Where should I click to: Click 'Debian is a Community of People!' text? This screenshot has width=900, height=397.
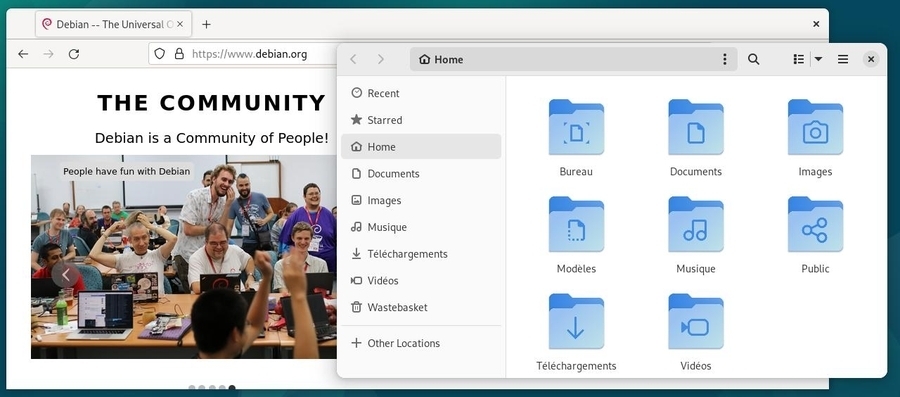tap(212, 138)
